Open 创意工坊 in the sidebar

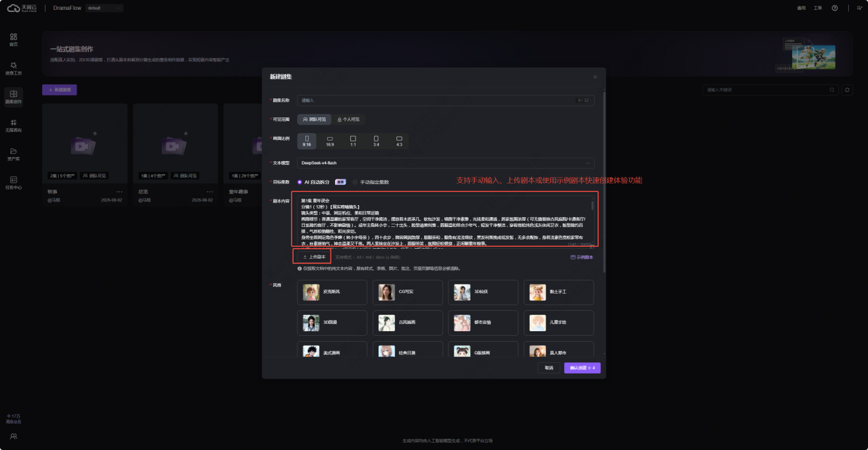pos(13,68)
